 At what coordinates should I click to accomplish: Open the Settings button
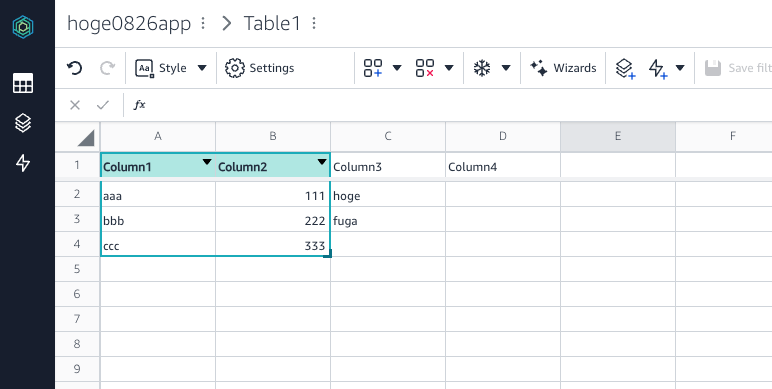coord(259,68)
